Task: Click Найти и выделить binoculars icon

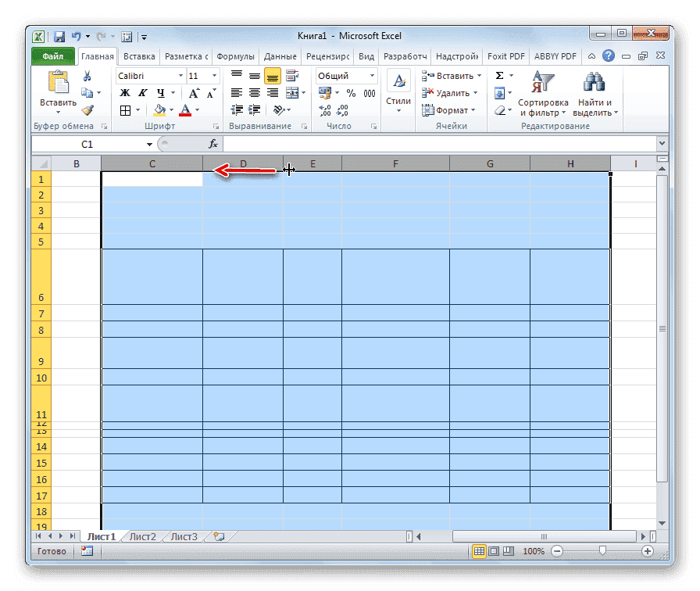Action: [592, 81]
